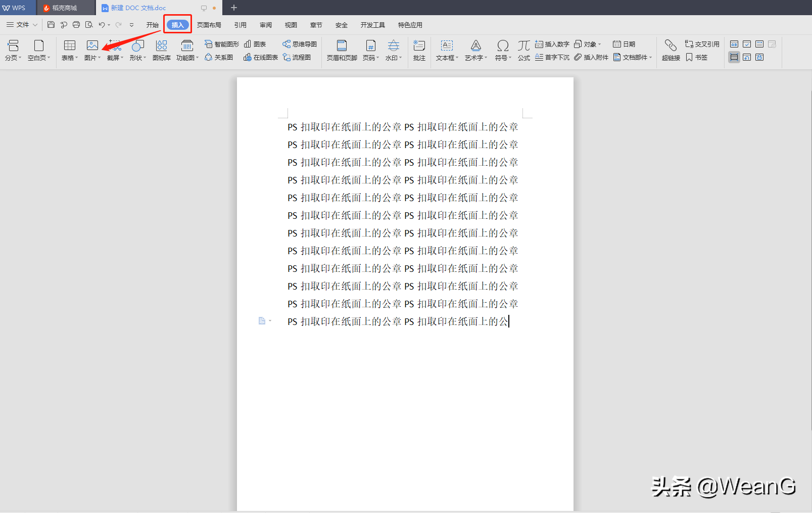Switch to the 视图 view tab
The width and height of the screenshot is (812, 513).
point(291,25)
